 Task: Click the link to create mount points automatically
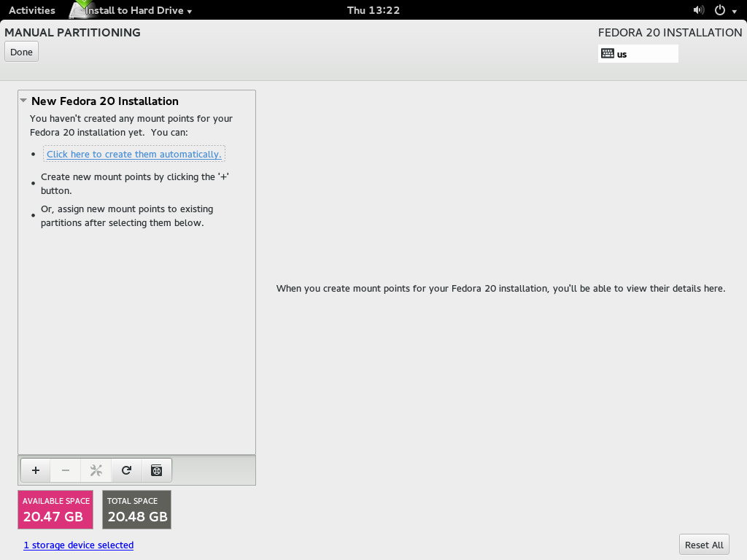(133, 154)
